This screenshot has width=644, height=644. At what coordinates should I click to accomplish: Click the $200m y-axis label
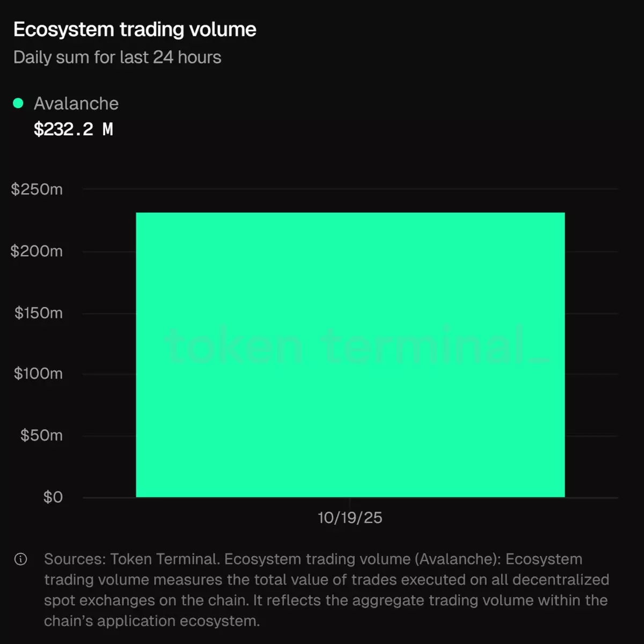[37, 251]
